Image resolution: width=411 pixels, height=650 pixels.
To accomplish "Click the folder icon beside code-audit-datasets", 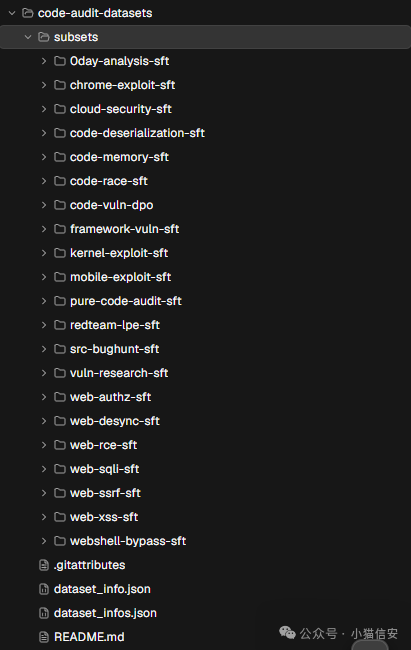I will point(28,13).
